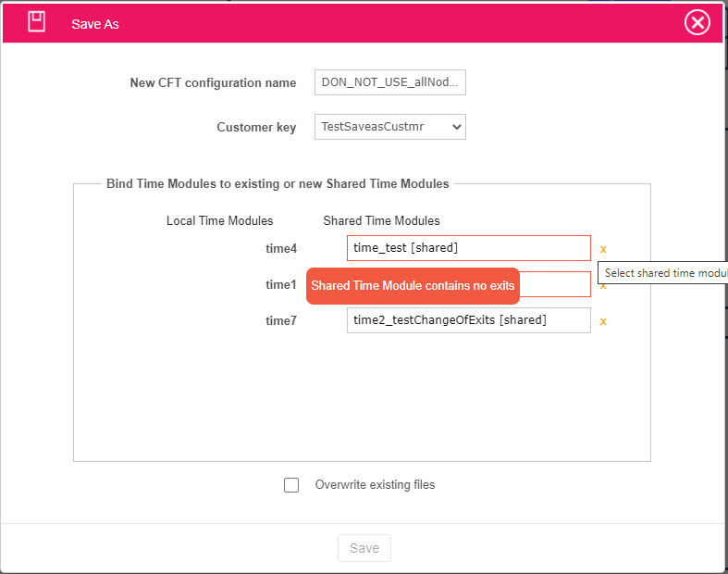
Task: Click the Overwrite existing files label
Action: [375, 485]
